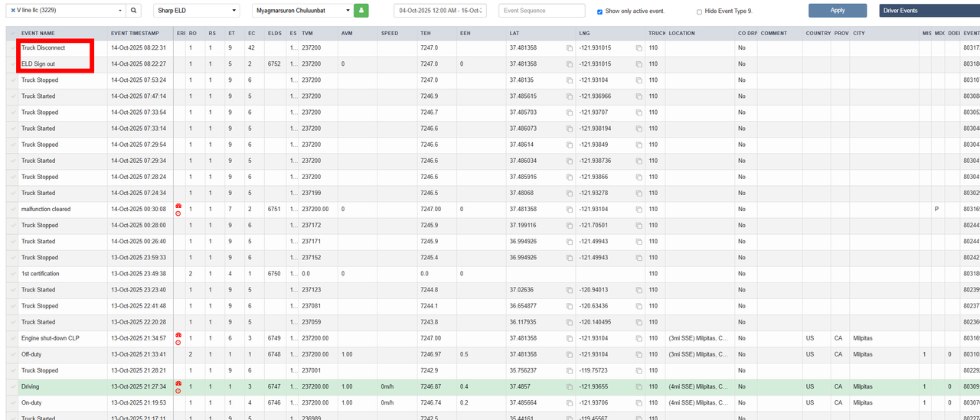The width and height of the screenshot is (980, 420).
Task: Copy longitude of the ELD Sign out row
Action: (639, 64)
